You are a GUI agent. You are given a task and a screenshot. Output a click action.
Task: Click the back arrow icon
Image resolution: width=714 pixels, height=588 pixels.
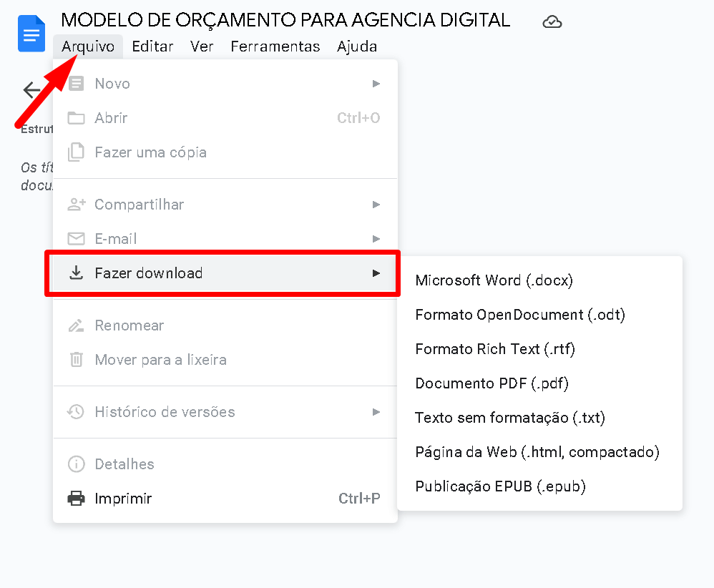[x=31, y=90]
